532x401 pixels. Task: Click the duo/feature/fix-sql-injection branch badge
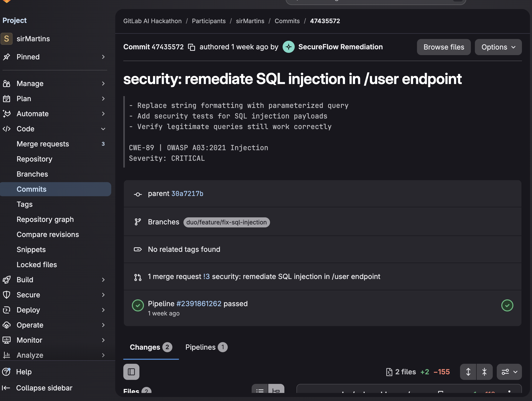tap(226, 222)
